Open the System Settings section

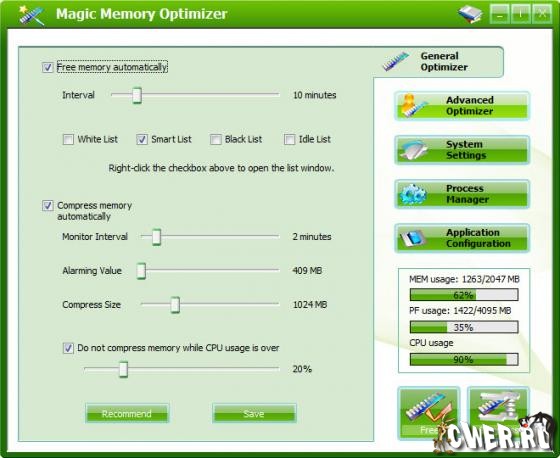pos(462,150)
